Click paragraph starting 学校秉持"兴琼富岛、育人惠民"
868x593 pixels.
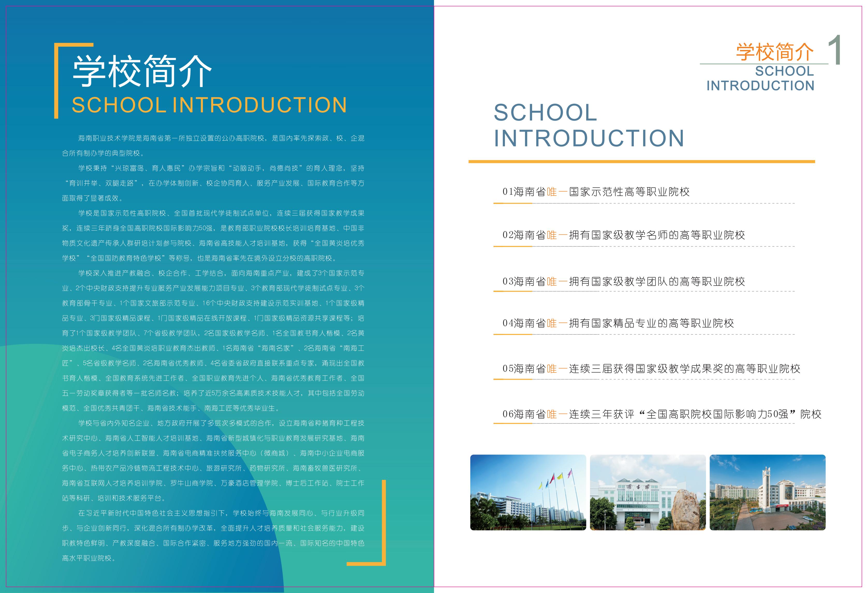click(213, 183)
